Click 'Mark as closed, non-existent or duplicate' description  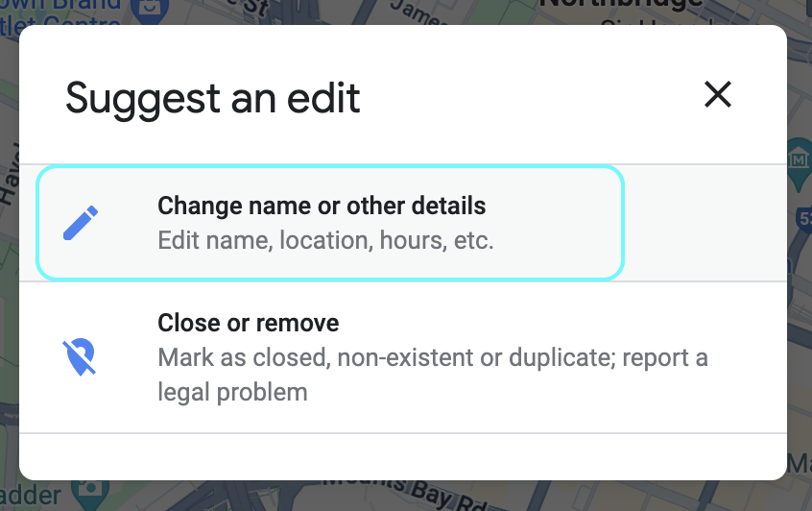pos(386,358)
